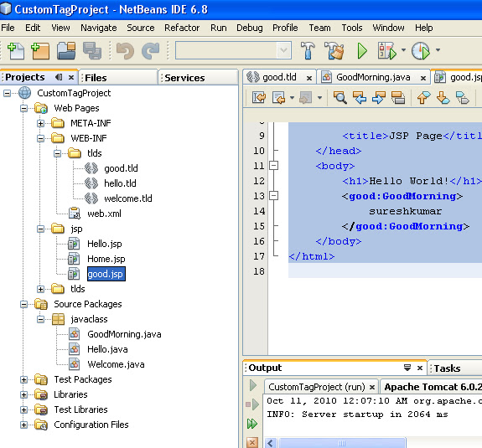Image resolution: width=482 pixels, height=448 pixels.
Task: Run the main project with green arrow
Action: [362, 51]
